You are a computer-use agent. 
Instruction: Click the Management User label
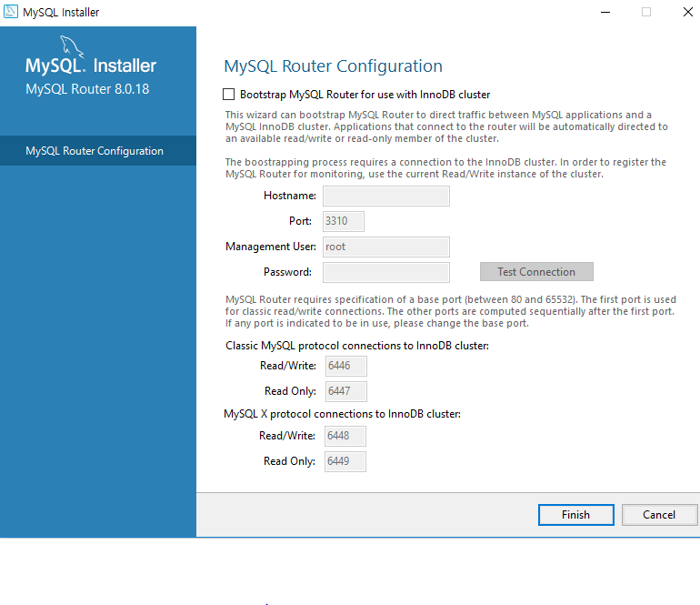pyautogui.click(x=271, y=247)
